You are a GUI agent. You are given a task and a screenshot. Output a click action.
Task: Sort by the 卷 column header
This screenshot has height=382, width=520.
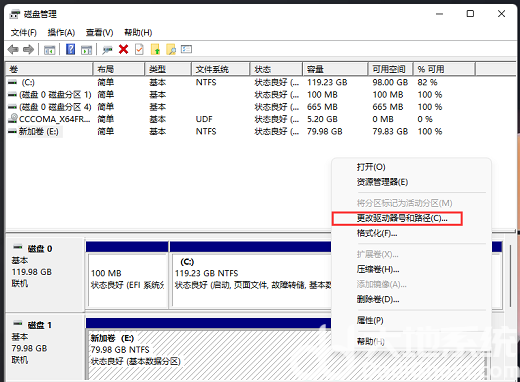pyautogui.click(x=49, y=69)
